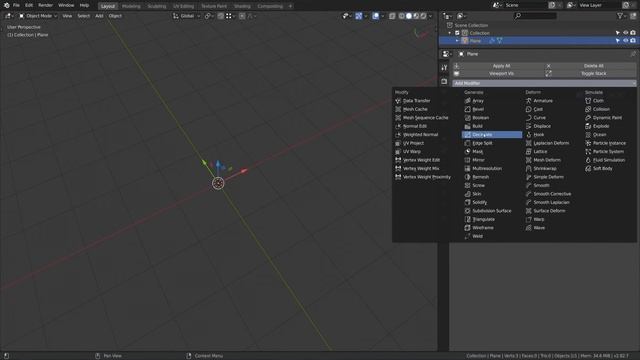Collapse the Collection tree item

[x=450, y=33]
